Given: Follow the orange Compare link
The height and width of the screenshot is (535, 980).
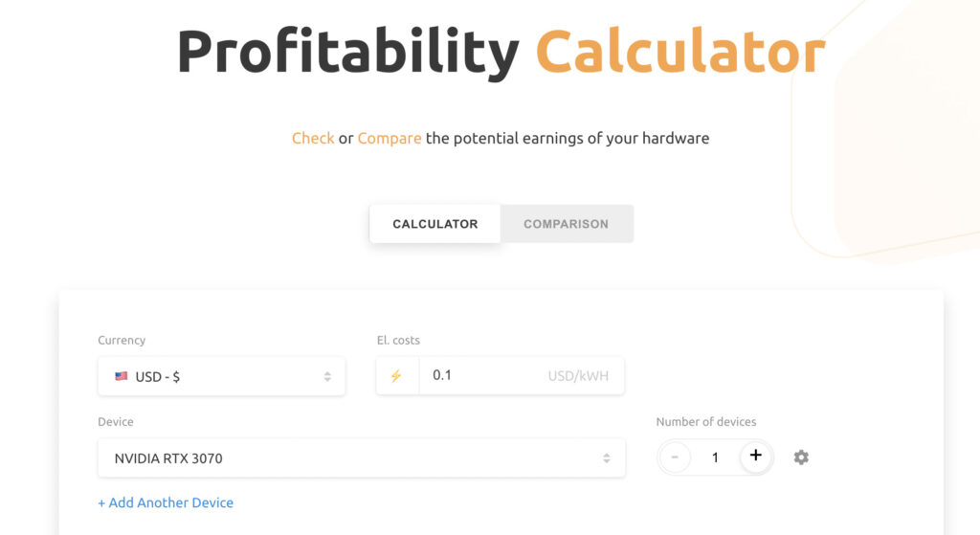Looking at the screenshot, I should click(x=390, y=138).
